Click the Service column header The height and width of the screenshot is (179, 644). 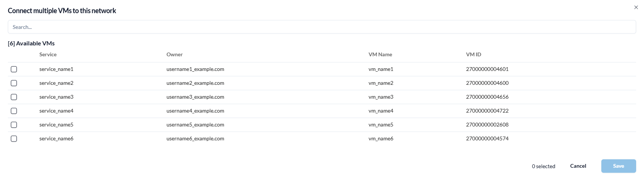48,54
